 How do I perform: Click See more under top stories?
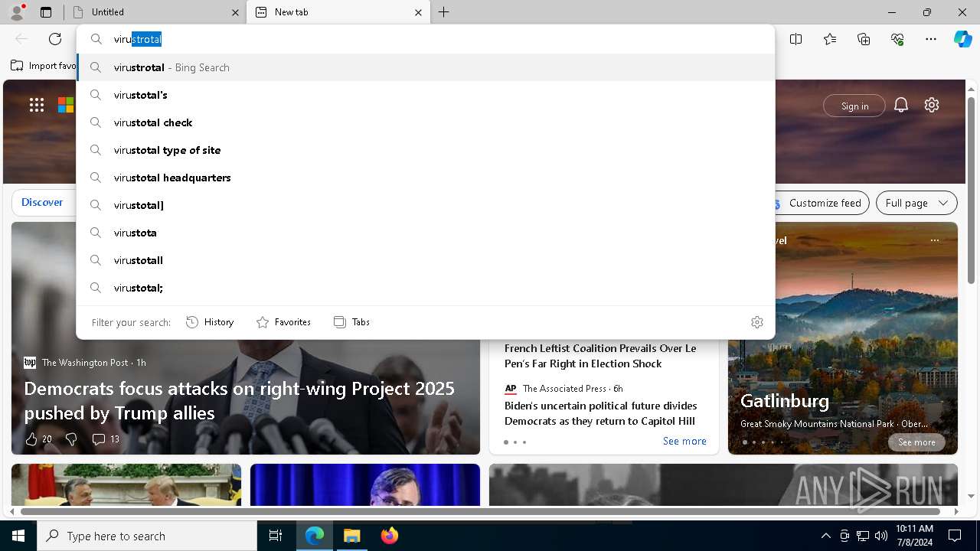click(684, 441)
